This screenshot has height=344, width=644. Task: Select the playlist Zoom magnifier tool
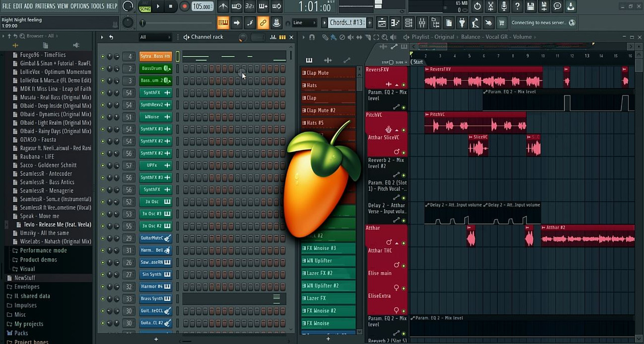tap(385, 37)
